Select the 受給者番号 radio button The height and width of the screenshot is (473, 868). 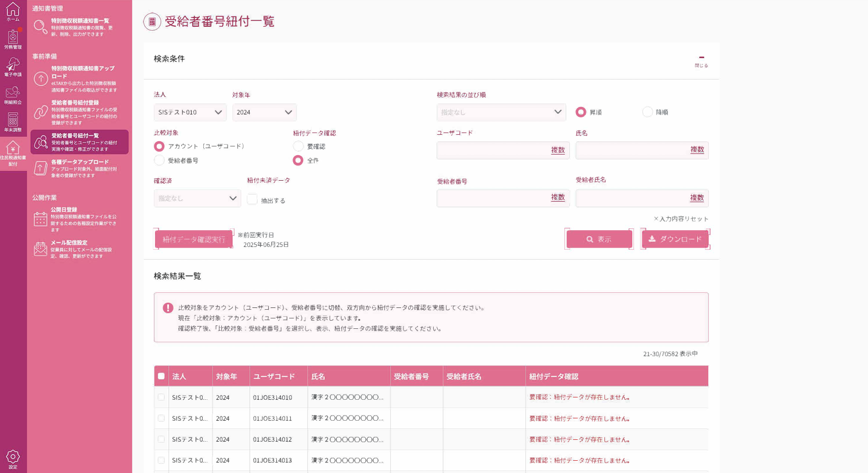(x=159, y=160)
